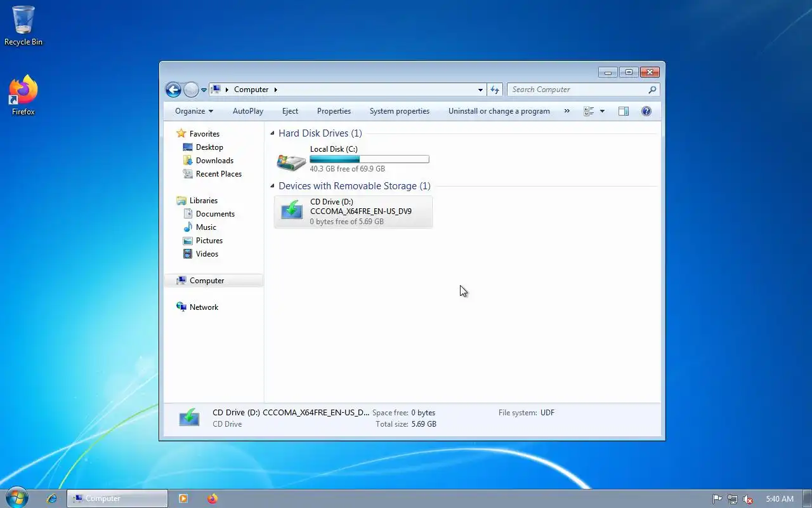Click Uninstall or change a program
Viewport: 812px width, 508px height.
point(499,111)
